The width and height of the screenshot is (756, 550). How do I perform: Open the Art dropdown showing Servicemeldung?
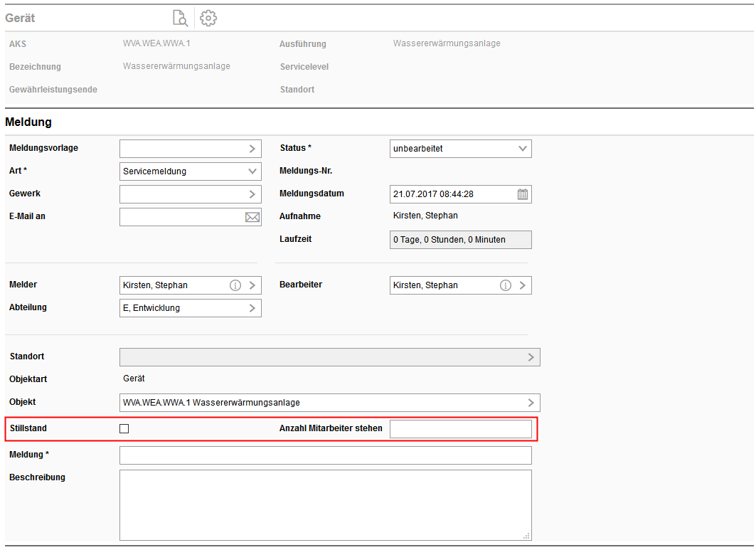[252, 171]
